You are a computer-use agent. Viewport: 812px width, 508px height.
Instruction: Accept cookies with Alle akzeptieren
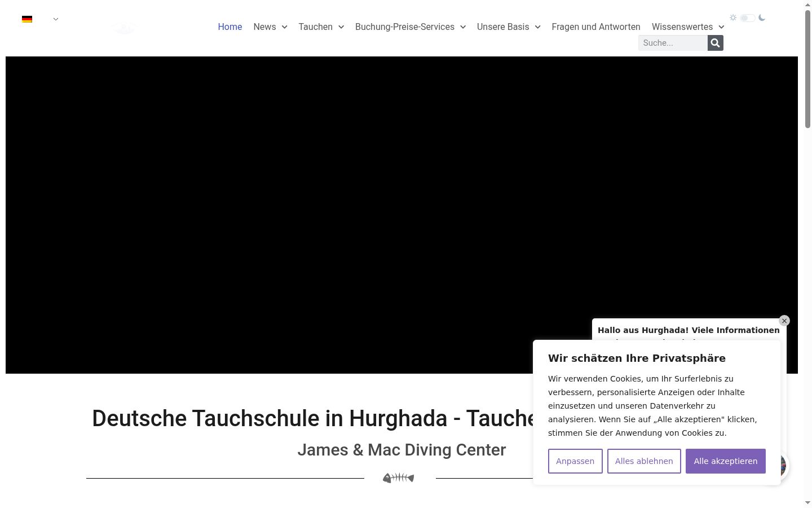(x=726, y=461)
